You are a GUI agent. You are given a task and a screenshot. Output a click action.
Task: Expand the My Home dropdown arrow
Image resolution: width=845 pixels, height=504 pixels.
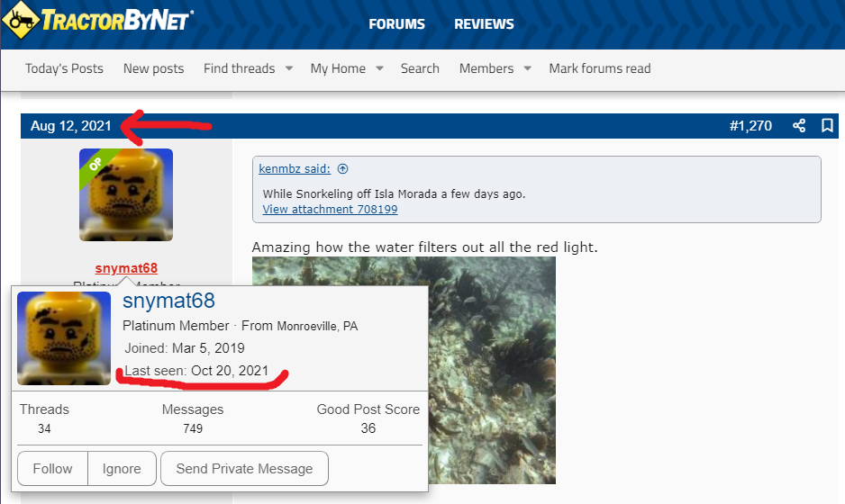point(379,68)
